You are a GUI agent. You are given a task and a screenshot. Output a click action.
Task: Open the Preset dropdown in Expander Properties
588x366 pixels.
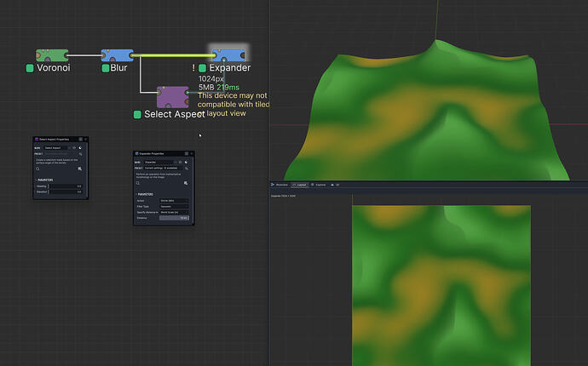[x=163, y=169]
